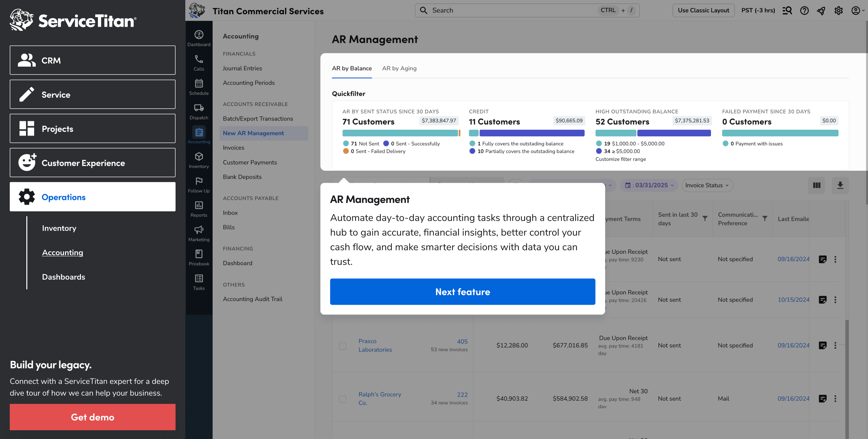The image size is (868, 439).
Task: Check the Prasco Laboratories row checkbox
Action: [x=343, y=346]
